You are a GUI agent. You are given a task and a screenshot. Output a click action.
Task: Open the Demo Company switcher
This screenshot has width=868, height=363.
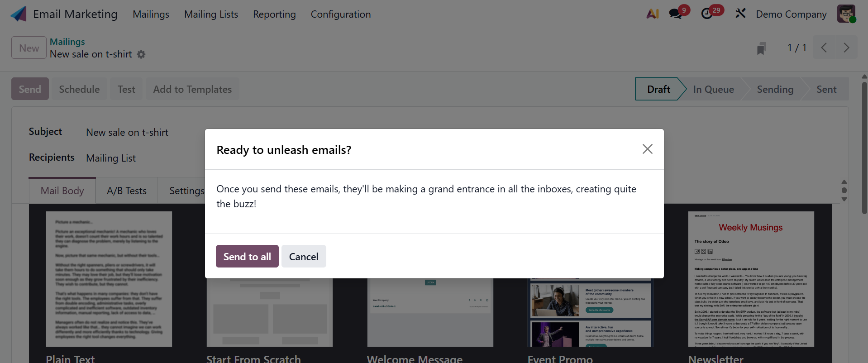pos(791,14)
